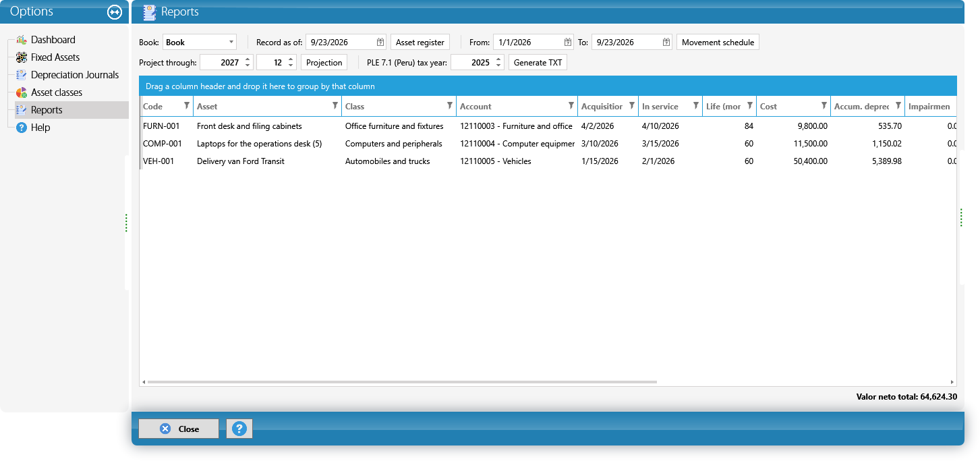The width and height of the screenshot is (980, 461).
Task: Sort by the Asset column header
Action: click(x=207, y=106)
